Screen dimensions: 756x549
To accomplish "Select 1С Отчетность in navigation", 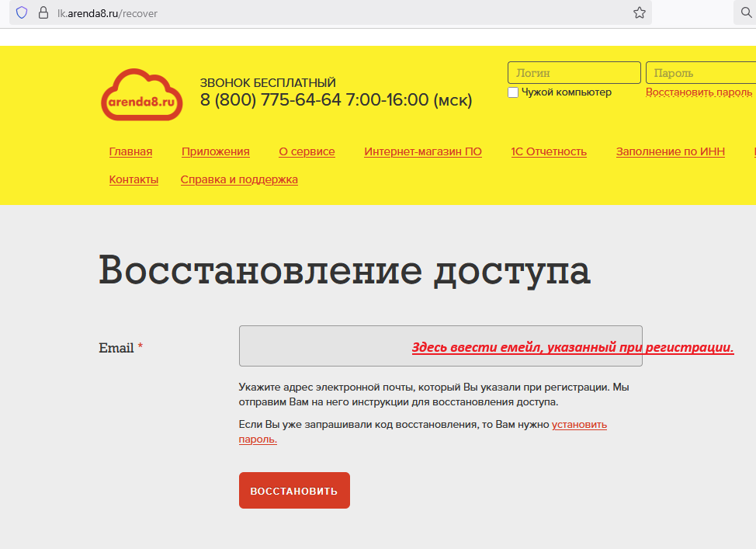I will pos(549,151).
